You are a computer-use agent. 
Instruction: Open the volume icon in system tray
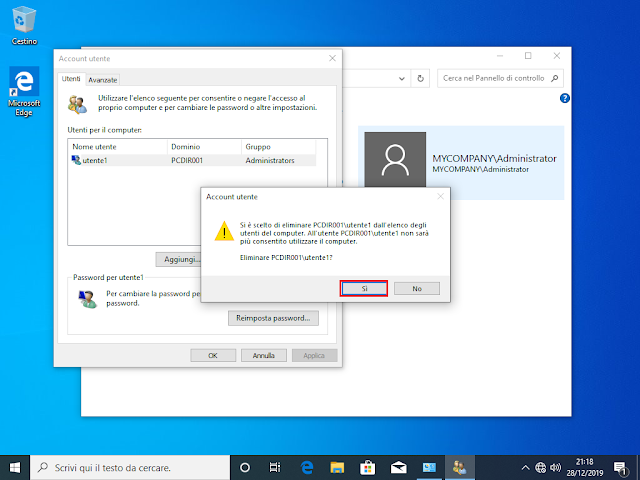click(x=555, y=468)
